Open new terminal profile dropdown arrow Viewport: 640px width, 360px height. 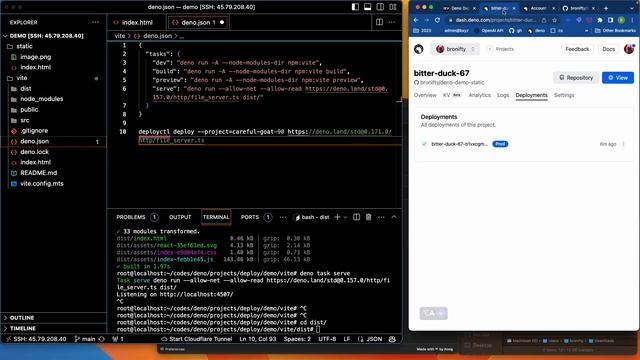345,217
